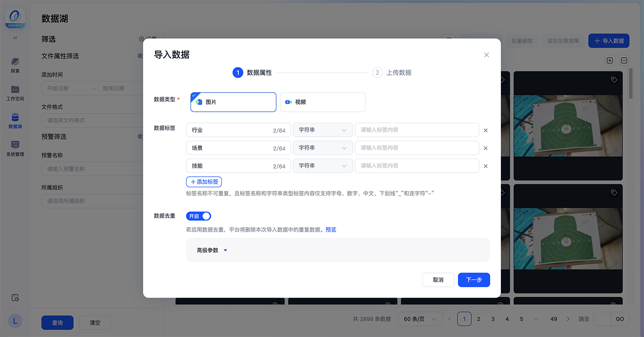Click the platform logo in the sidebar

tap(15, 19)
